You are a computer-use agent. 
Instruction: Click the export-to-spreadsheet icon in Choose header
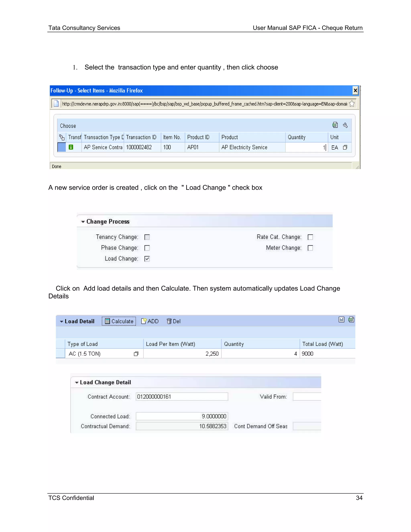pyautogui.click(x=335, y=125)
